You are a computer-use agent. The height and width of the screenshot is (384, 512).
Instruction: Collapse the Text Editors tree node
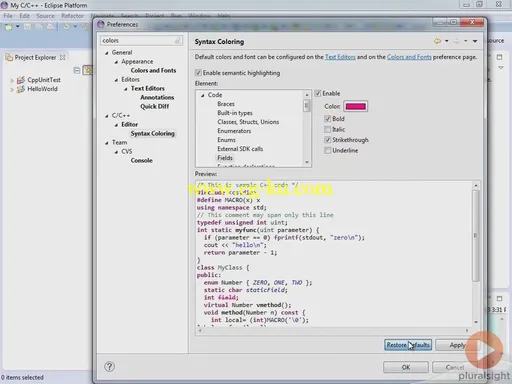(126, 89)
